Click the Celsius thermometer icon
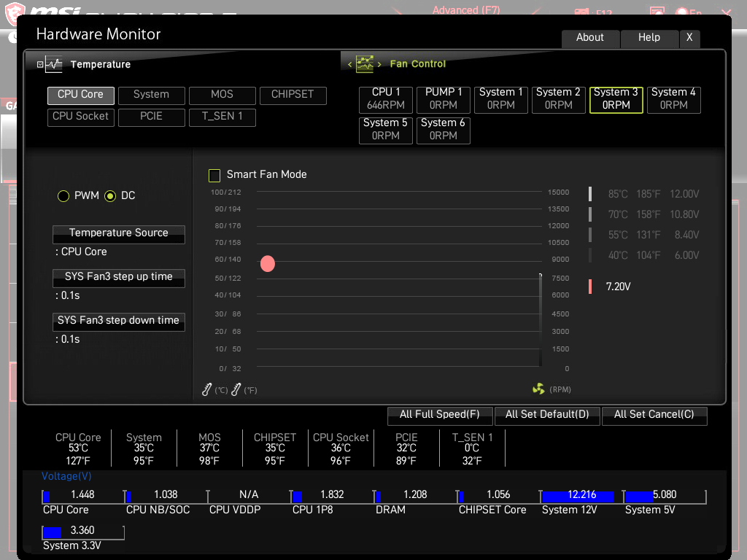 [206, 389]
